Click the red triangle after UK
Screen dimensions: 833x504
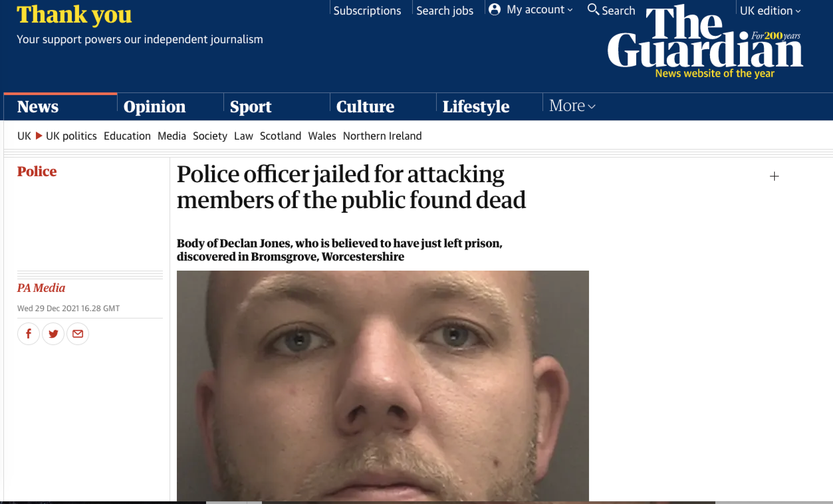click(39, 136)
